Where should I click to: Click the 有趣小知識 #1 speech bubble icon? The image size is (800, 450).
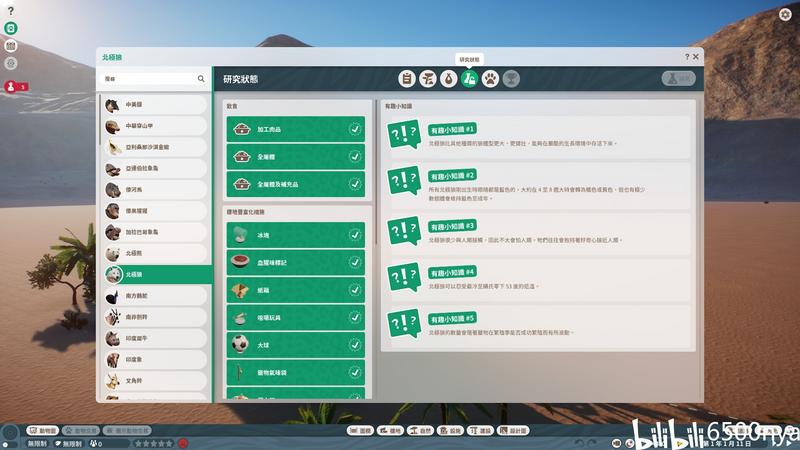tap(404, 134)
